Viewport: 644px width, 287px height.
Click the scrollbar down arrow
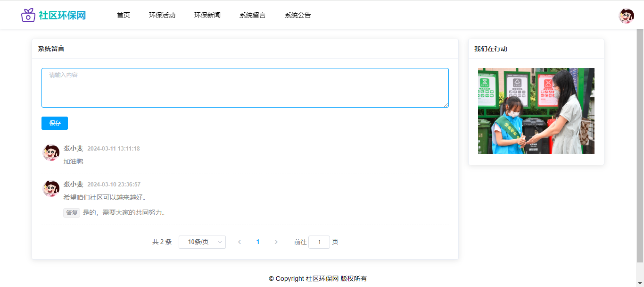(640, 283)
